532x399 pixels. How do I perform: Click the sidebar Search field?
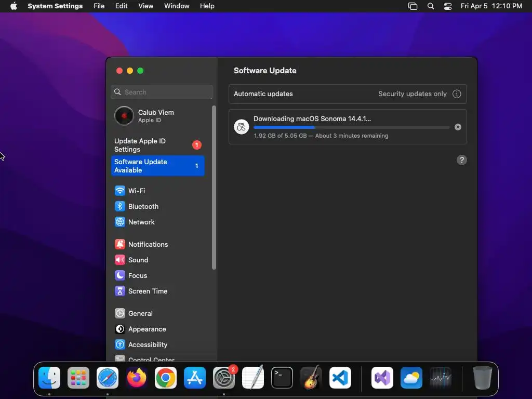162,92
